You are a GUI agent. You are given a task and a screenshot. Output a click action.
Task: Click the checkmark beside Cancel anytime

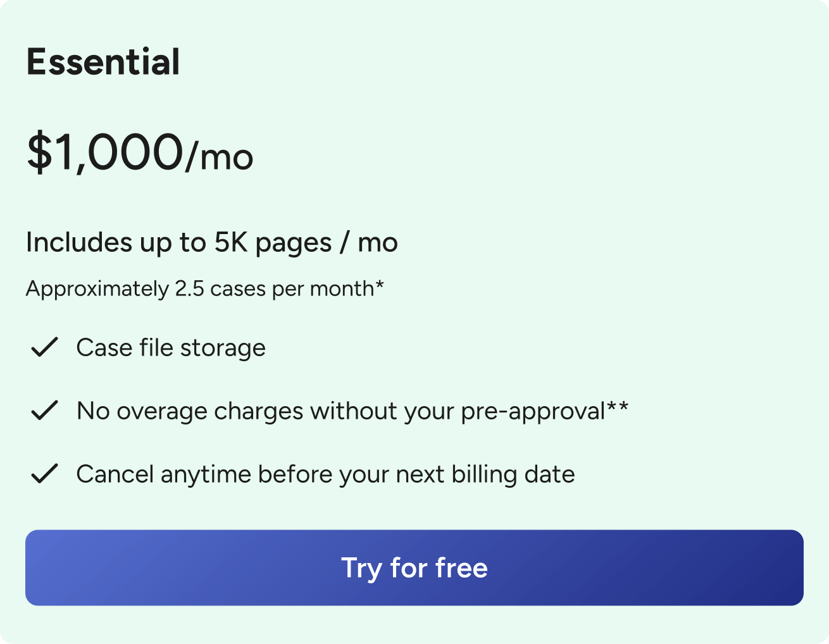click(x=44, y=474)
